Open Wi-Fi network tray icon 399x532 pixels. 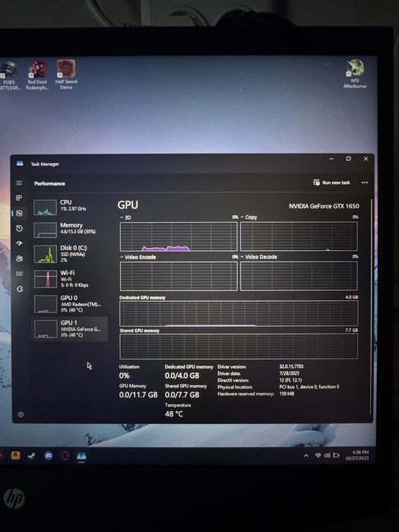coord(318,455)
